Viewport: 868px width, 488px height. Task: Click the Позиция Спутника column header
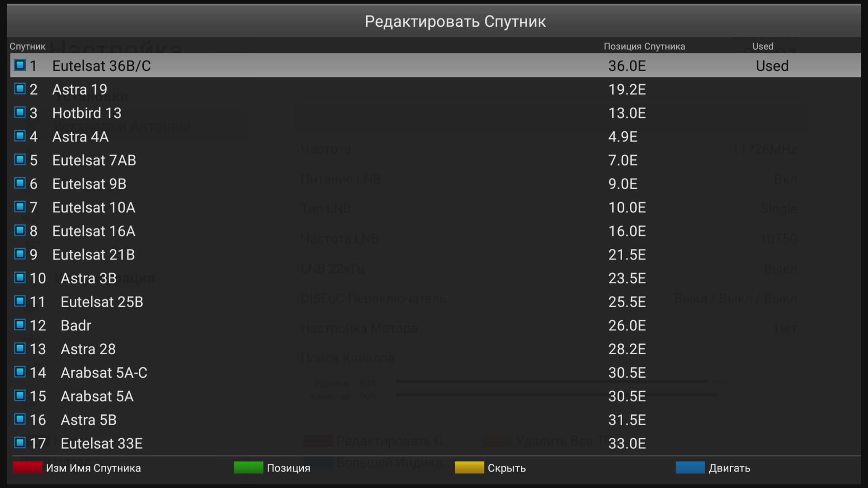coord(644,46)
